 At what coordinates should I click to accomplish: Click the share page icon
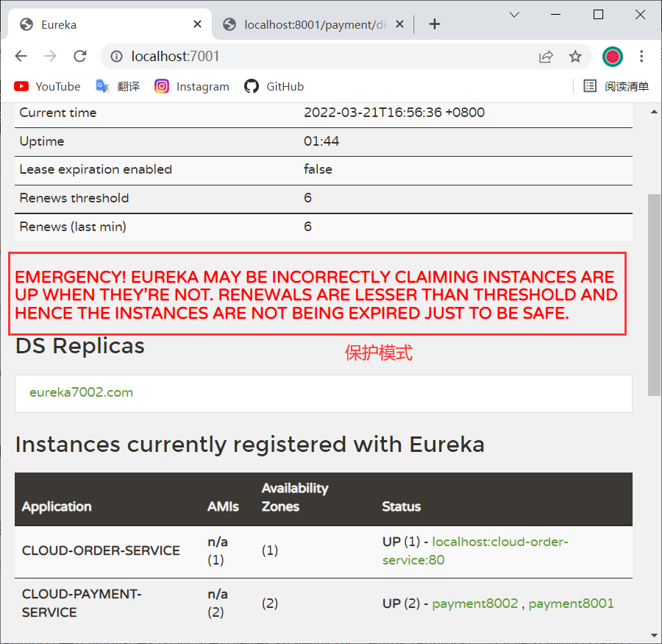[546, 57]
